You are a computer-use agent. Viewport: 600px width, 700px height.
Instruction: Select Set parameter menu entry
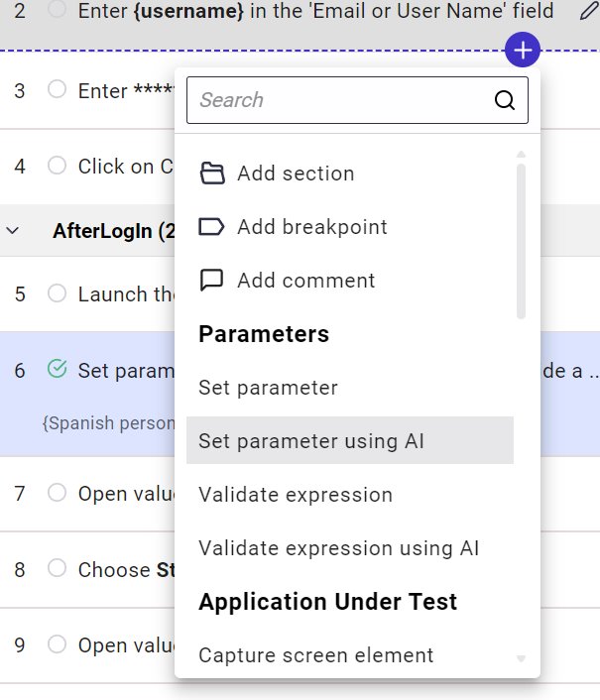point(350,387)
